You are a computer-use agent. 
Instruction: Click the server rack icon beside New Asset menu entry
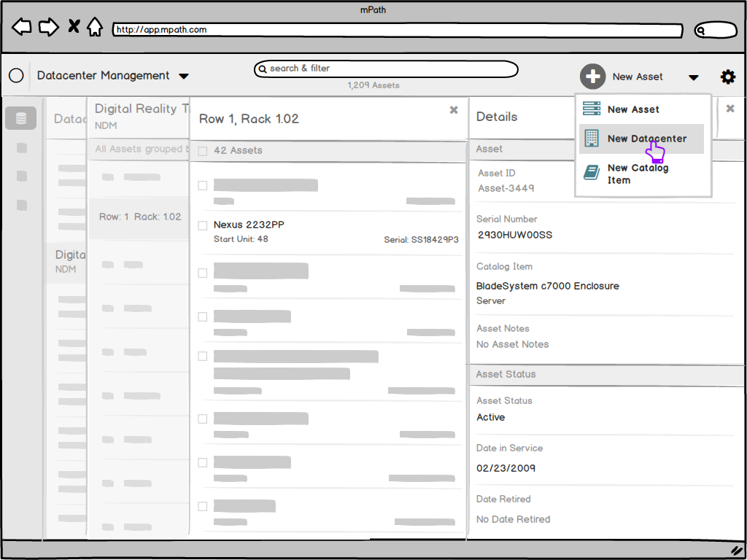pos(592,109)
